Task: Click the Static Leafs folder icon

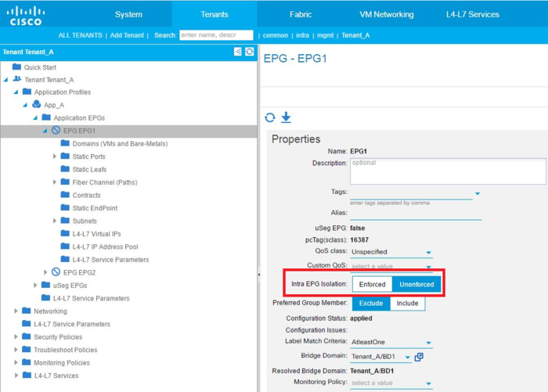Action: click(x=65, y=169)
